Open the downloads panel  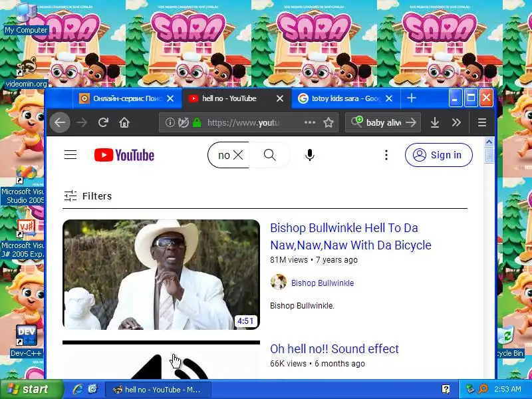pyautogui.click(x=435, y=122)
